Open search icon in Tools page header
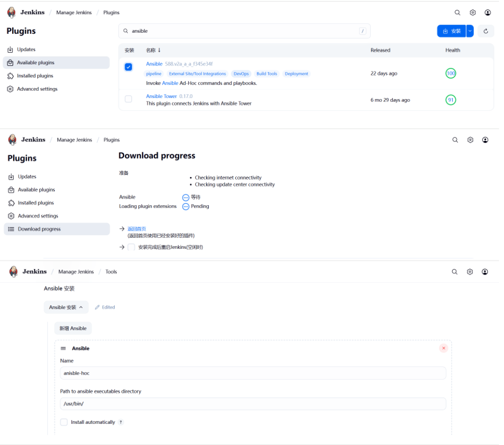 pos(454,272)
